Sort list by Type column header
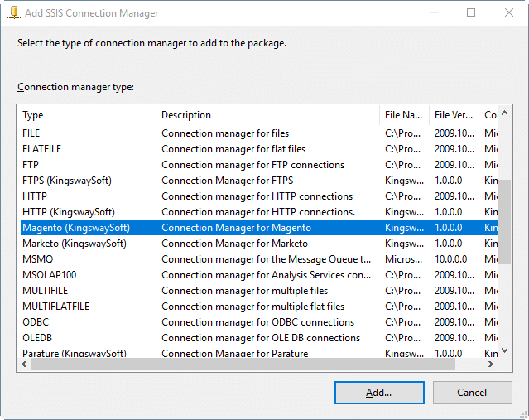 coord(89,115)
